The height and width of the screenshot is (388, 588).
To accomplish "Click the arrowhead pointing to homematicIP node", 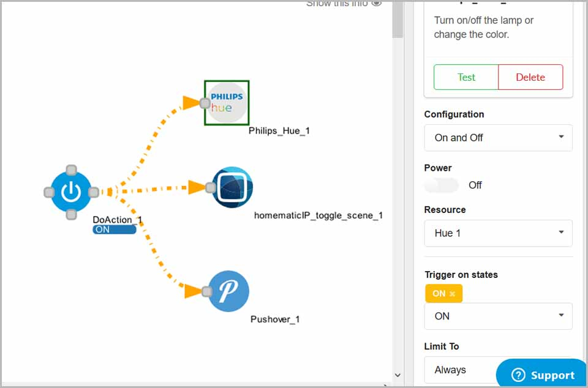I will coord(197,187).
